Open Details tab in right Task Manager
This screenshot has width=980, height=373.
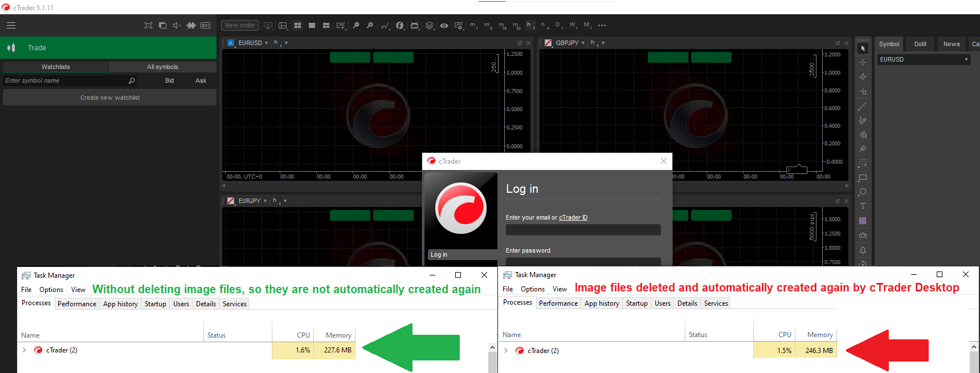click(687, 303)
